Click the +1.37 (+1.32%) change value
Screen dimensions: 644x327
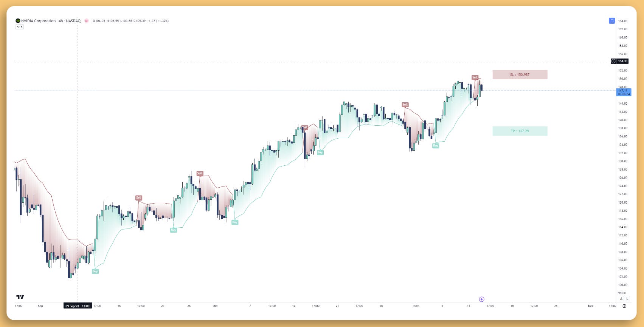158,21
